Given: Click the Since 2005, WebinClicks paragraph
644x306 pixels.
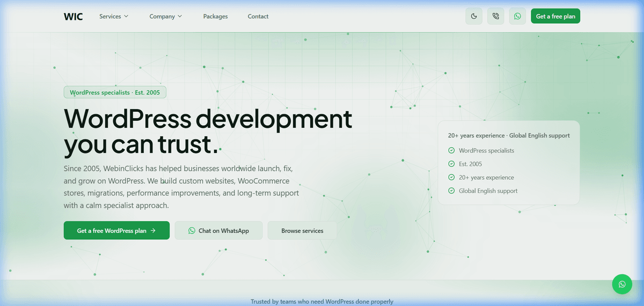Looking at the screenshot, I should click(x=181, y=187).
